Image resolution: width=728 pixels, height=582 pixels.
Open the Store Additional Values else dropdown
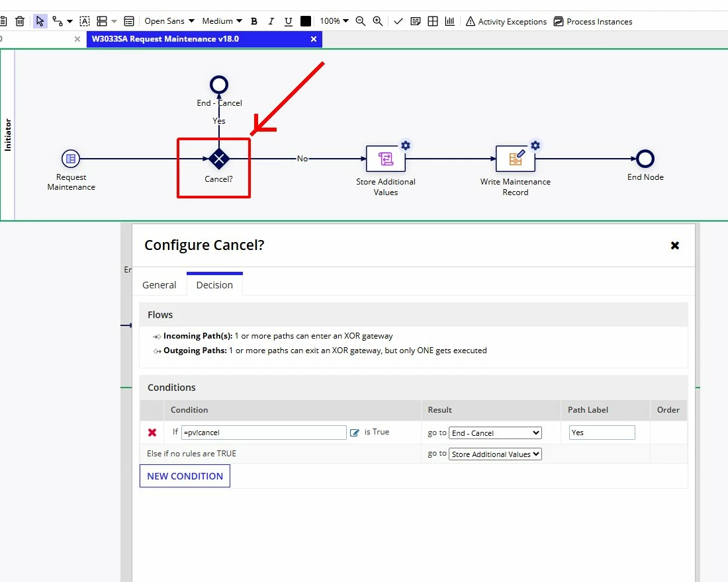click(495, 454)
